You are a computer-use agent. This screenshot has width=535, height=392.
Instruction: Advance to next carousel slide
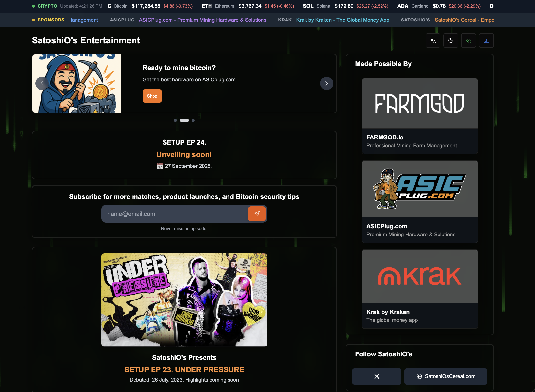click(326, 83)
